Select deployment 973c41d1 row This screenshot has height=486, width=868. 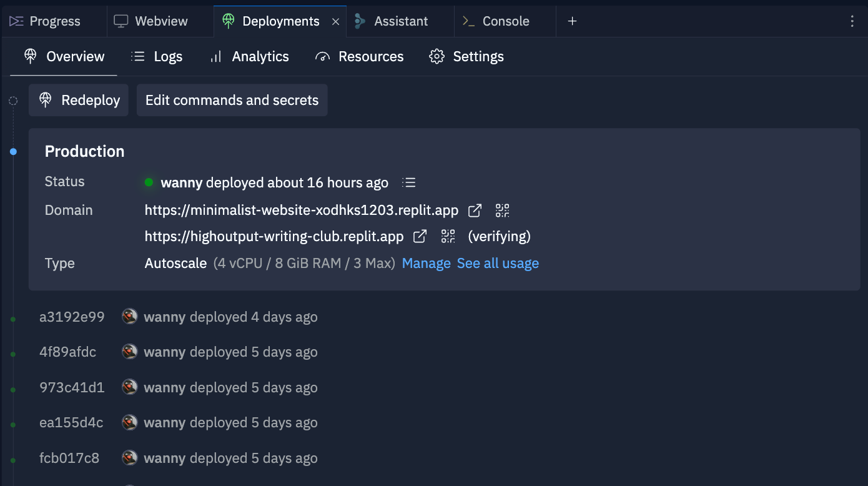pos(179,388)
